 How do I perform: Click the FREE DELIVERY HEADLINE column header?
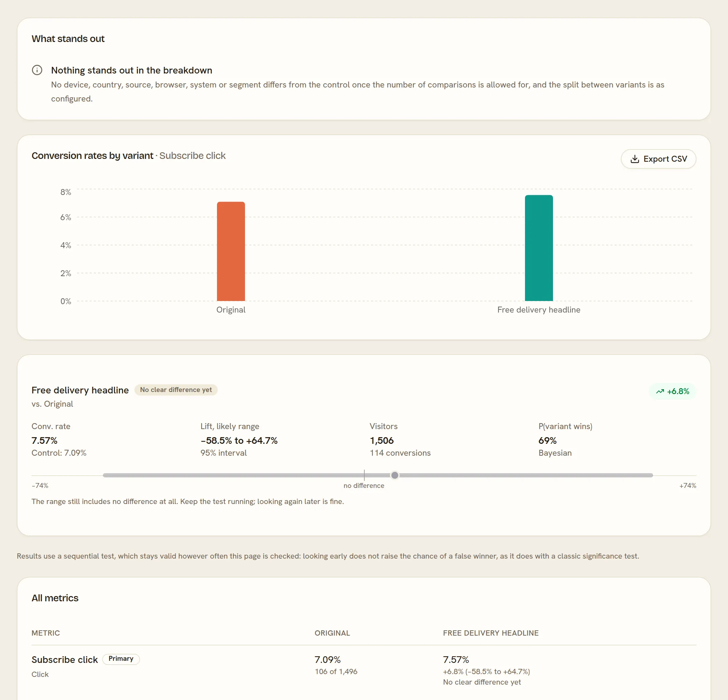[490, 633]
